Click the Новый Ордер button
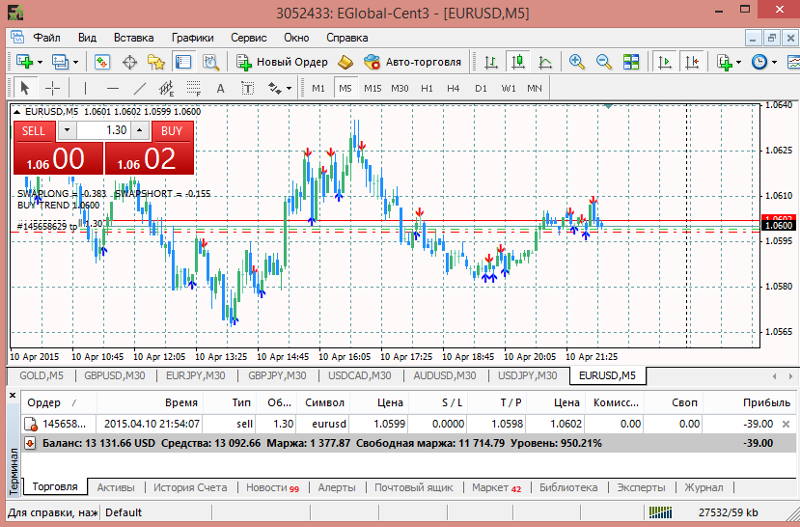The image size is (800, 527). [282, 62]
